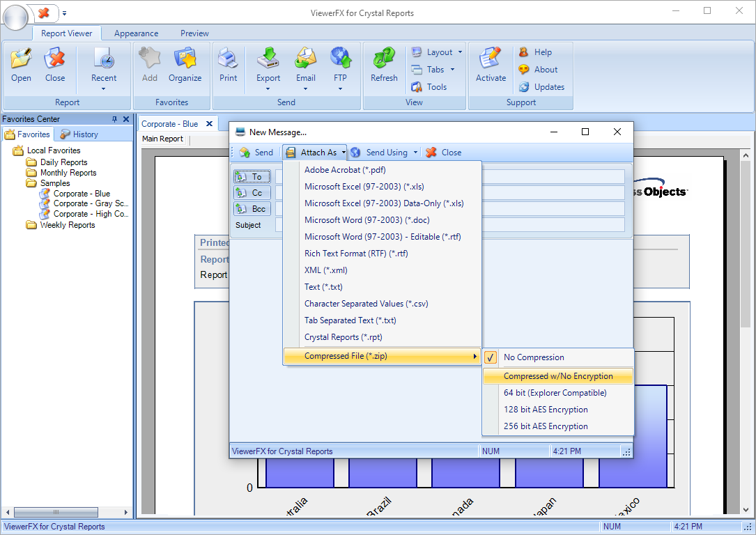The width and height of the screenshot is (756, 535).
Task: Close the Favorites Center panel
Action: (x=126, y=119)
